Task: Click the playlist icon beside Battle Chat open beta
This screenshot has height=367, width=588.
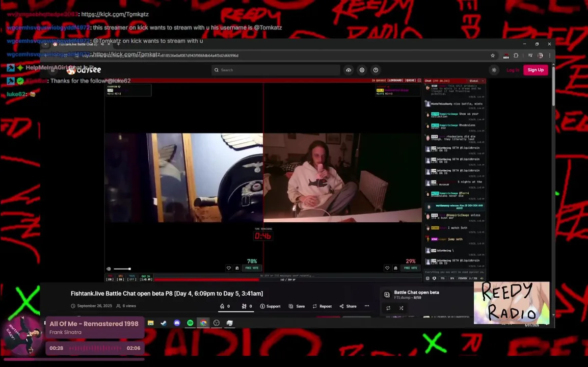Action: 387,295
